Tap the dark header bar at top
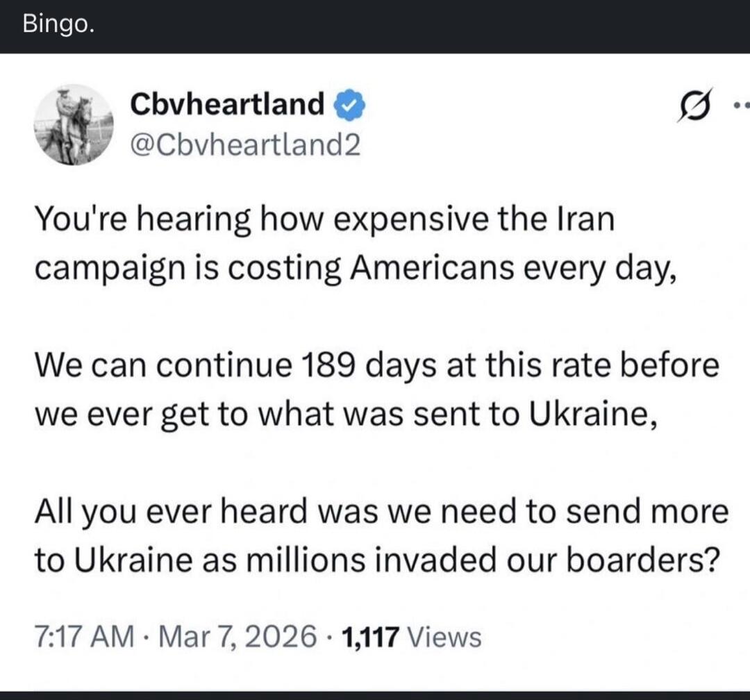 point(375,26)
